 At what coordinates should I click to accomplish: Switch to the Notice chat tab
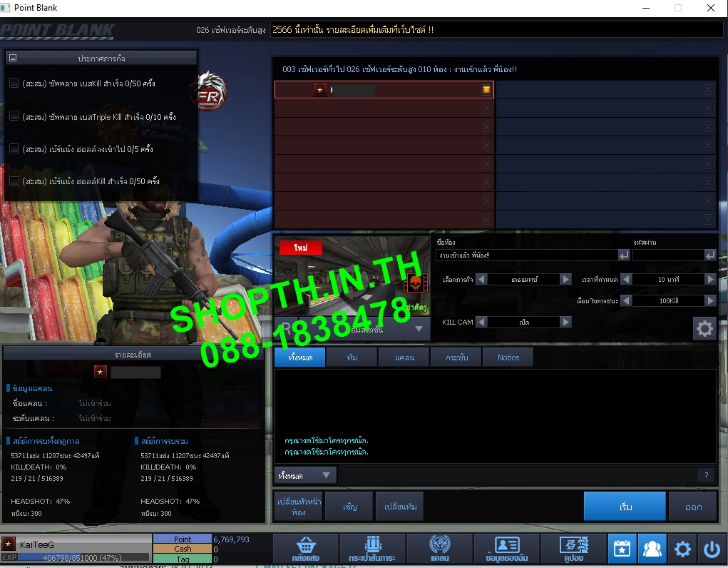(x=508, y=357)
